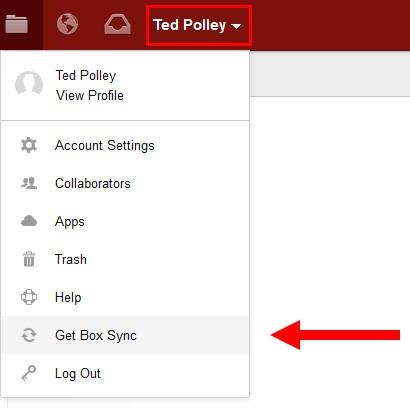
Task: Click the globe updates icon in header
Action: (67, 24)
